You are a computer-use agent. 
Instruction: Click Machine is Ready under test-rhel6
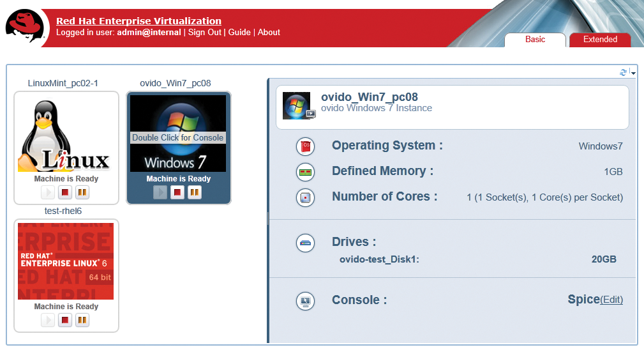pos(66,307)
